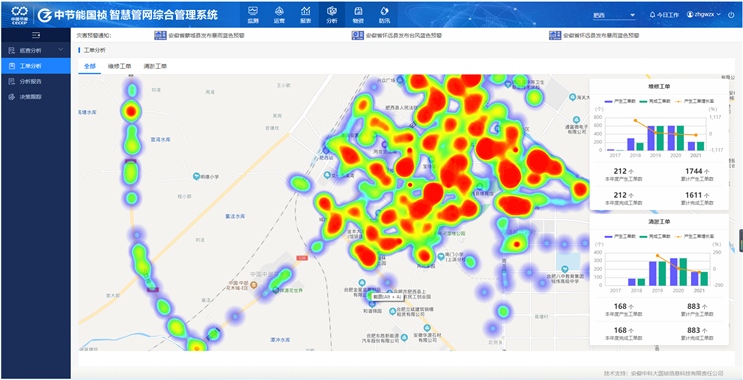Switch to the 清淤工单 tab
Screen dimensions: 743x380
[x=155, y=66]
